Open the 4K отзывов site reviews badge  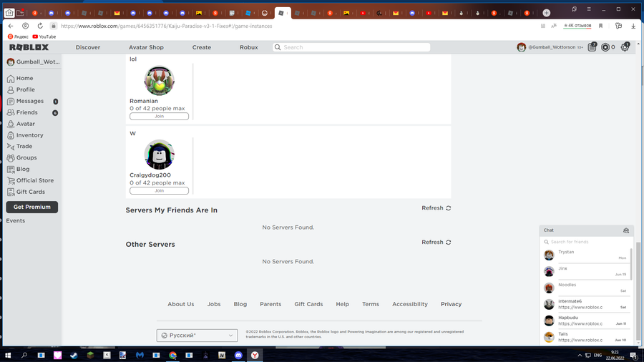pos(577,26)
